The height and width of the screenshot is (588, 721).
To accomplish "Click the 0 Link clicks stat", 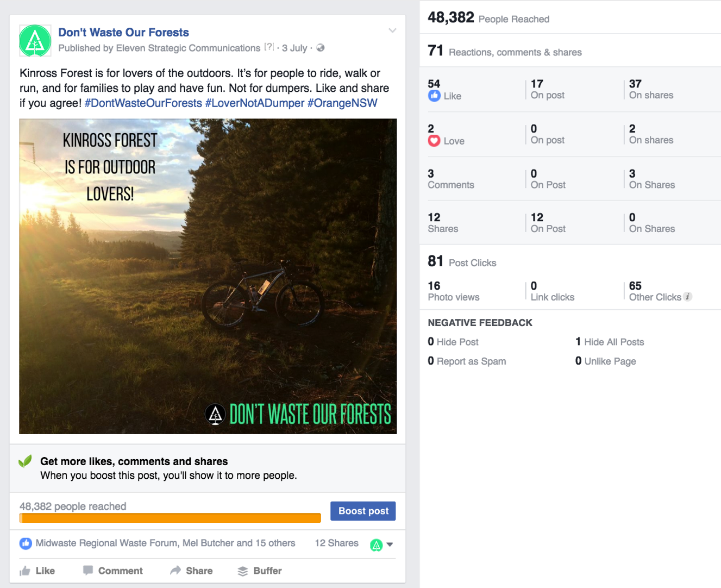I will click(x=553, y=291).
